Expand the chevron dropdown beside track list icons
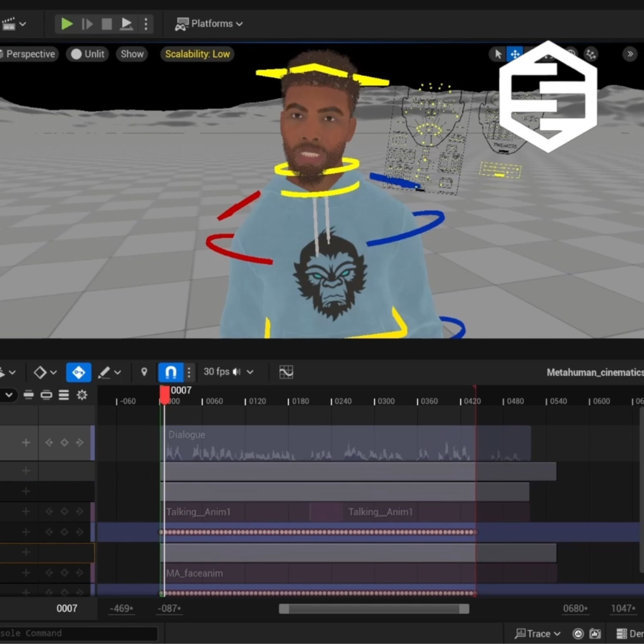644x644 pixels. [x=9, y=395]
